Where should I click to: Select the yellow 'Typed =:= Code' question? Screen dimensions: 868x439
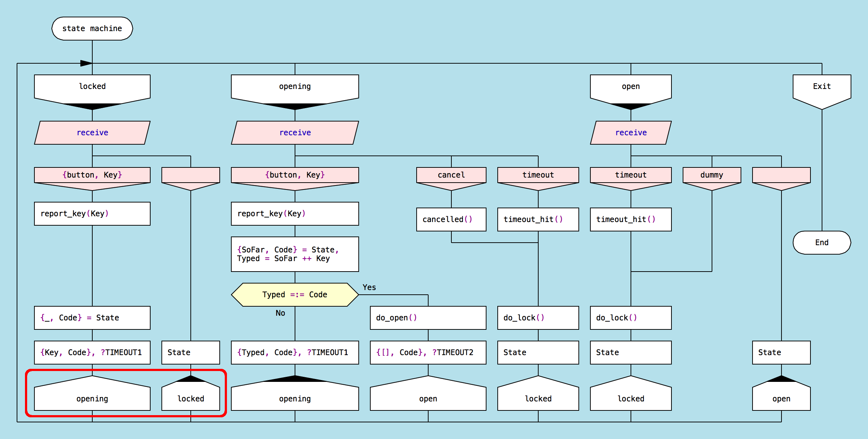click(x=295, y=295)
